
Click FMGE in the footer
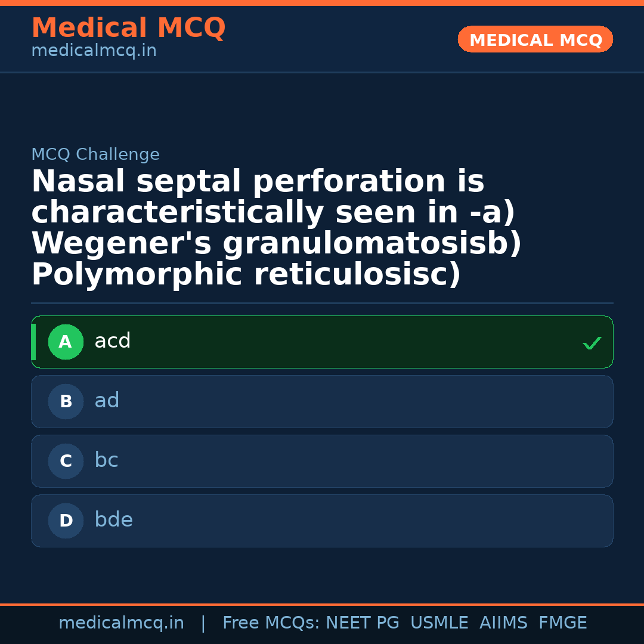click(x=563, y=623)
